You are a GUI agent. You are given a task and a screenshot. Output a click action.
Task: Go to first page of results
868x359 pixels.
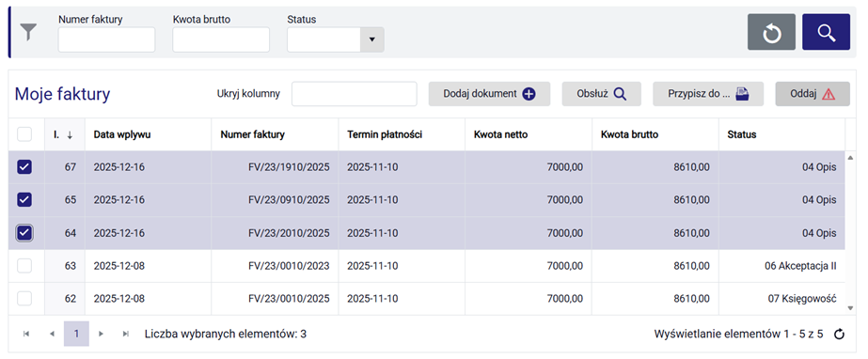(26, 335)
